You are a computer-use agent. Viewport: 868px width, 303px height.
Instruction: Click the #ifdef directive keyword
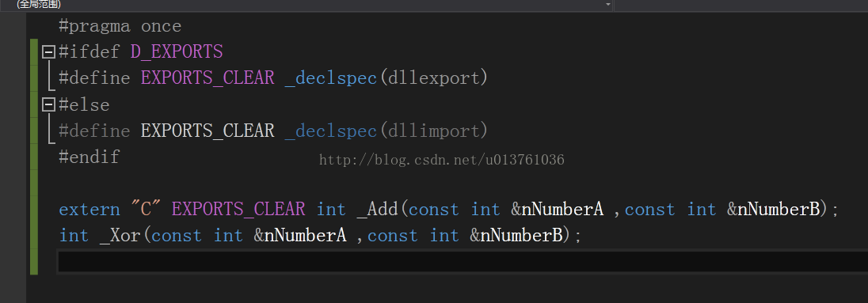tap(89, 52)
